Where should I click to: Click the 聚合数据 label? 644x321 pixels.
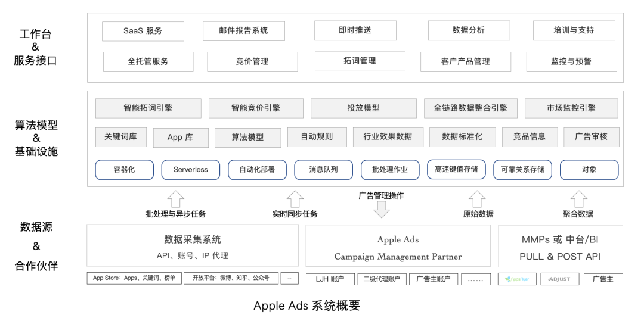578,214
